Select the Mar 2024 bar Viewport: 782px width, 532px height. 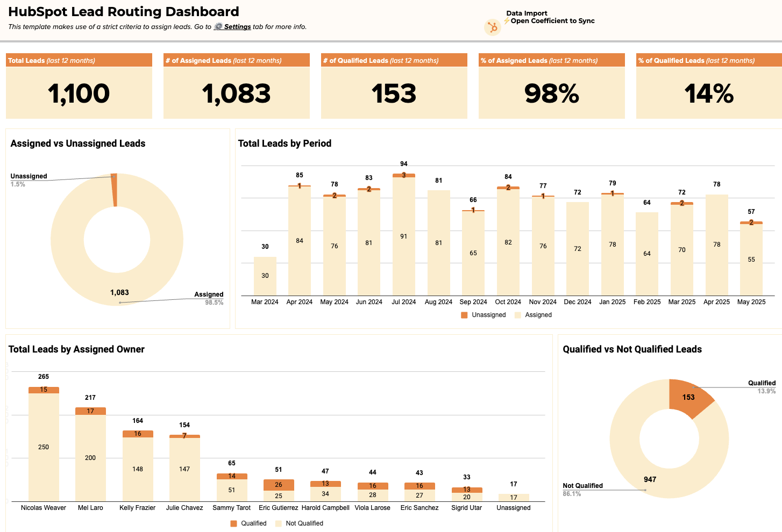[x=265, y=276]
